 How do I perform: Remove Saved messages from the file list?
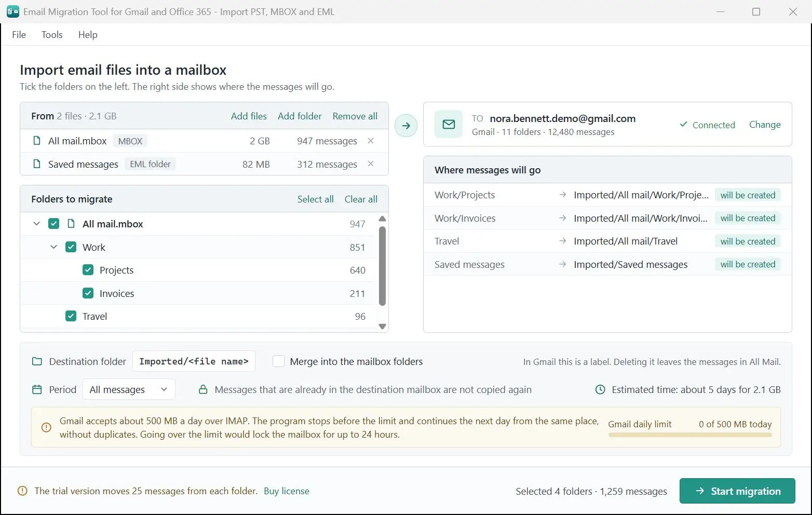pos(371,164)
